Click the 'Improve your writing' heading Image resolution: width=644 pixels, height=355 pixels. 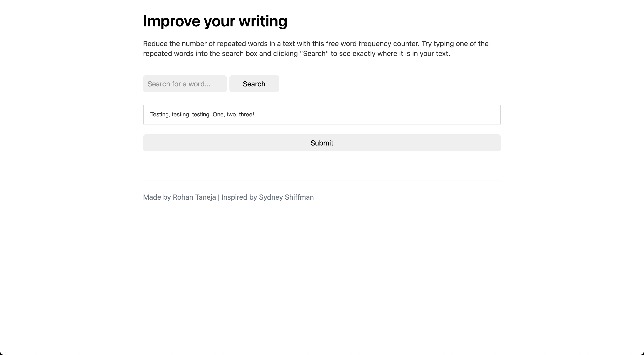point(215,21)
